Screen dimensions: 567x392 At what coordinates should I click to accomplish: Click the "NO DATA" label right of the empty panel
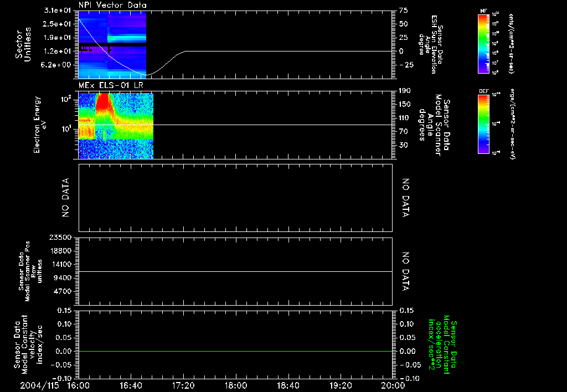pos(406,198)
